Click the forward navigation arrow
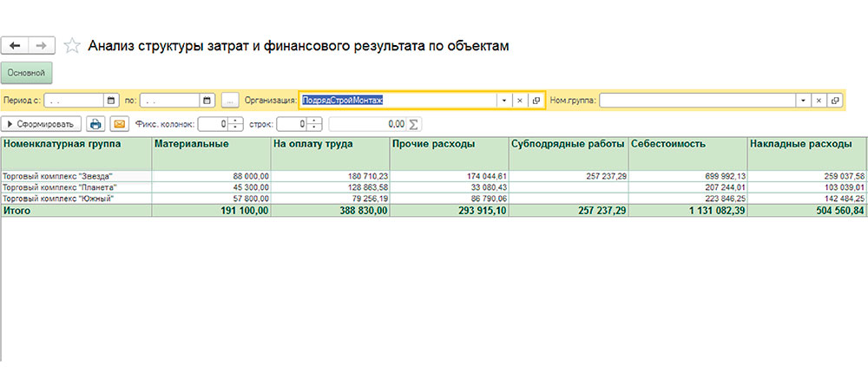 [40, 46]
